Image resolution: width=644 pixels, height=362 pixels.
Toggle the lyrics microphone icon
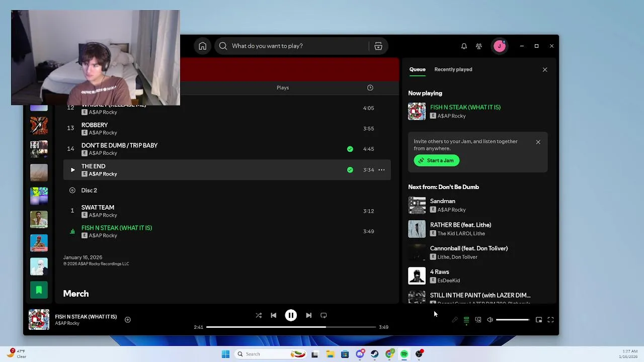point(455,320)
